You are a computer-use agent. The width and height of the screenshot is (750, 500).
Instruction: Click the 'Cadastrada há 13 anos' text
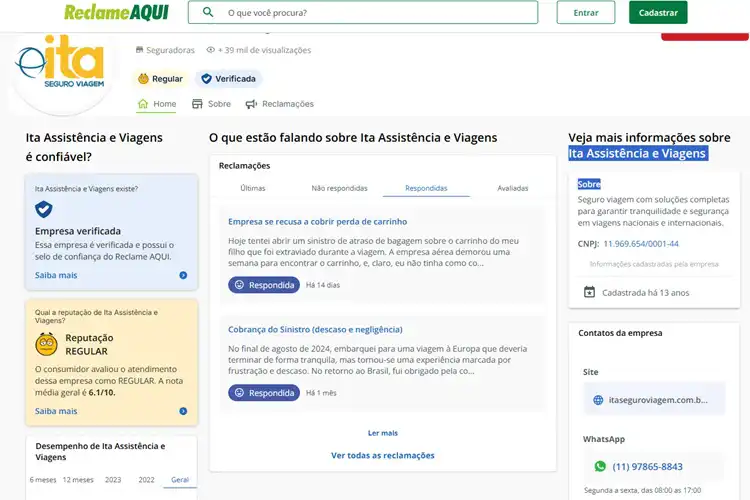coord(646,292)
